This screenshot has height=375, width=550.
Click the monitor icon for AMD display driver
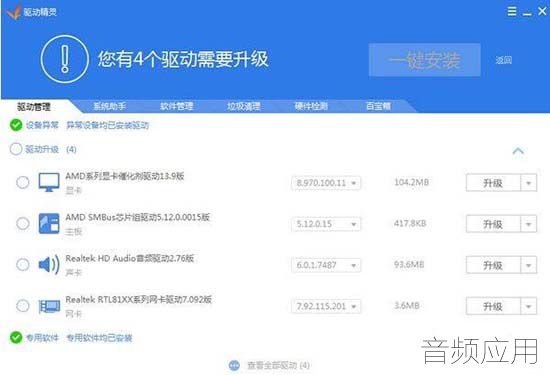49,182
